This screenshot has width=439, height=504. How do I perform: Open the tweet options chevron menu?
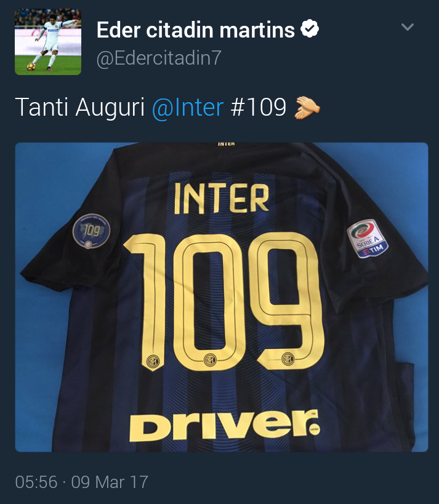click(x=407, y=27)
